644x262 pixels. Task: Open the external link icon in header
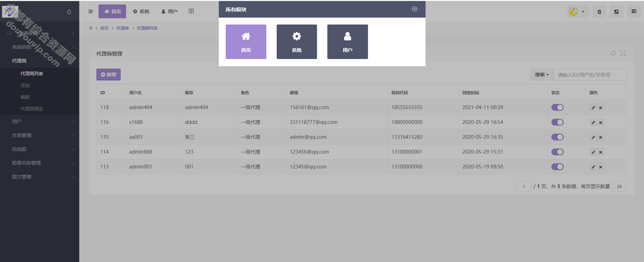pyautogui.click(x=616, y=12)
